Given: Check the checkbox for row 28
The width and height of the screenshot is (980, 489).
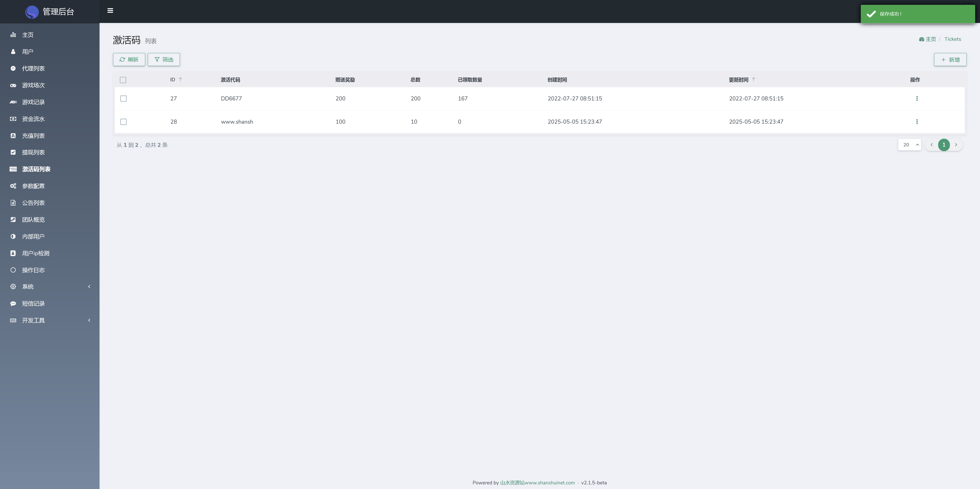Looking at the screenshot, I should [x=123, y=122].
